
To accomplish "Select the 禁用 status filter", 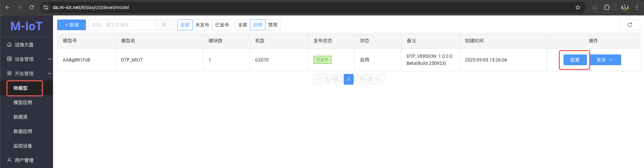I will [273, 25].
